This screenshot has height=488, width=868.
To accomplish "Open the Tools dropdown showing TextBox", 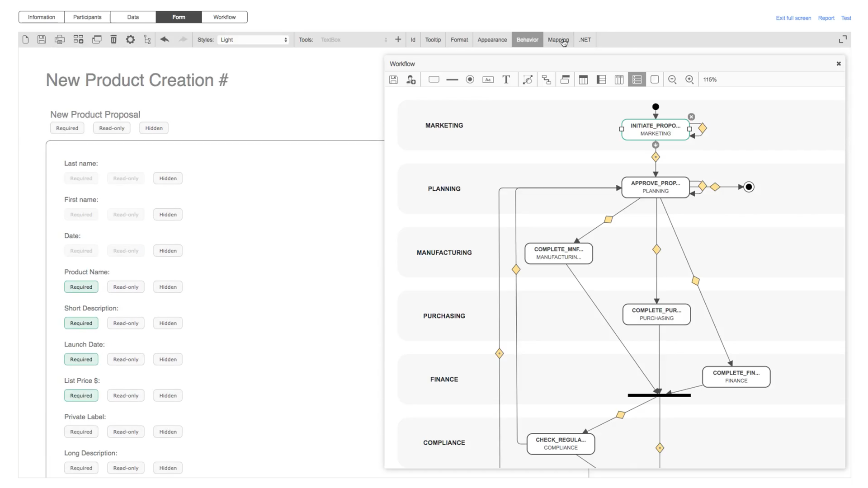I will [x=354, y=39].
